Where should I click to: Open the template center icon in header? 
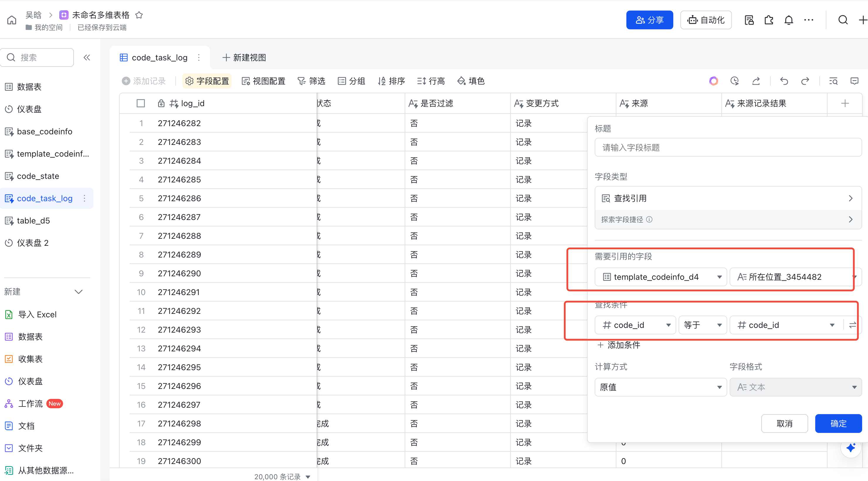click(749, 20)
